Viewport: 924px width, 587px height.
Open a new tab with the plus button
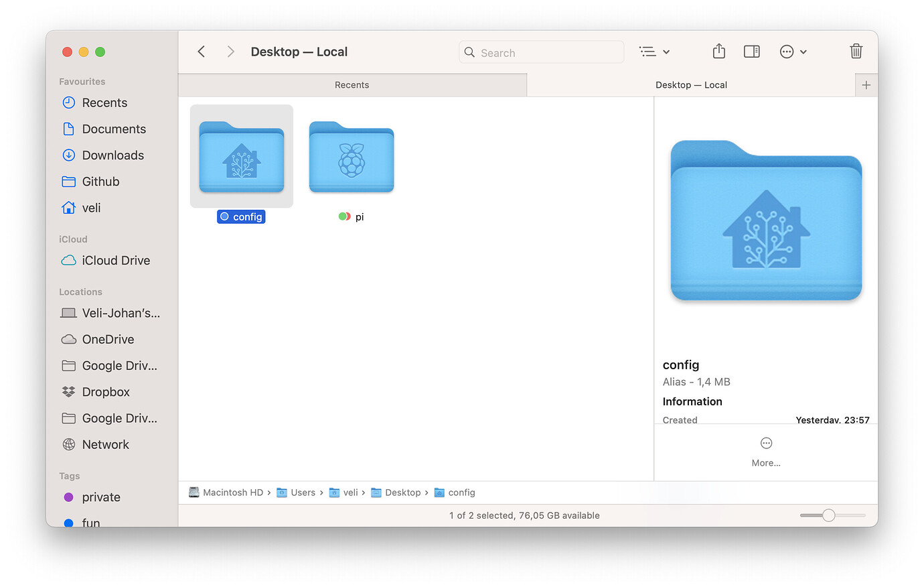[x=866, y=84]
